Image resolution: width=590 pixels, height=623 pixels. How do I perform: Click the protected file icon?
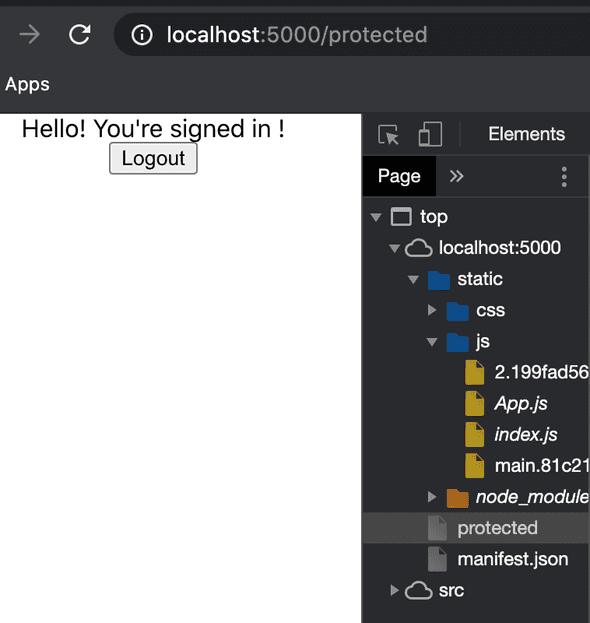pos(437,528)
